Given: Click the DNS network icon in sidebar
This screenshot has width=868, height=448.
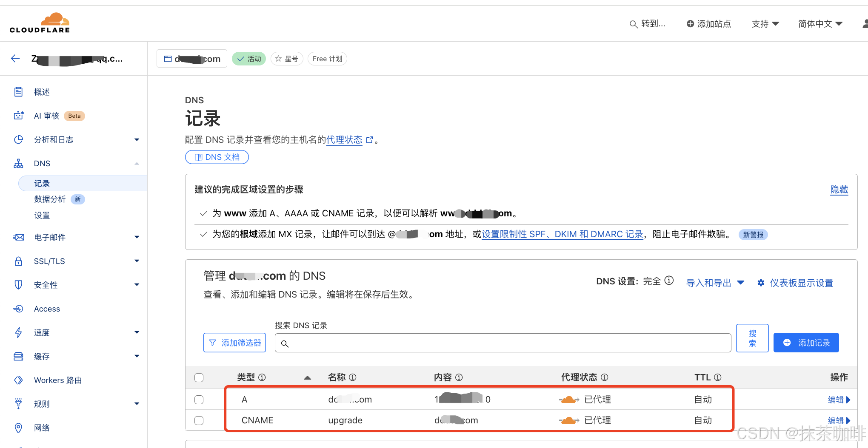Looking at the screenshot, I should pyautogui.click(x=18, y=163).
